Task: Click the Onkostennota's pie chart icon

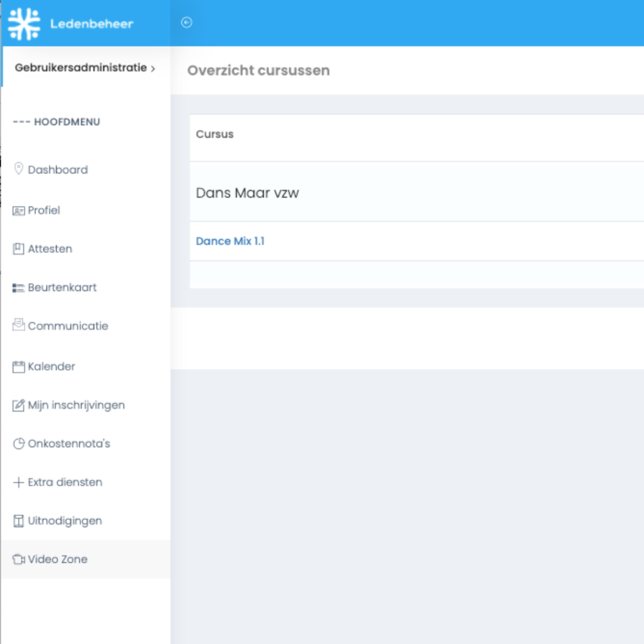Action: 18,443
